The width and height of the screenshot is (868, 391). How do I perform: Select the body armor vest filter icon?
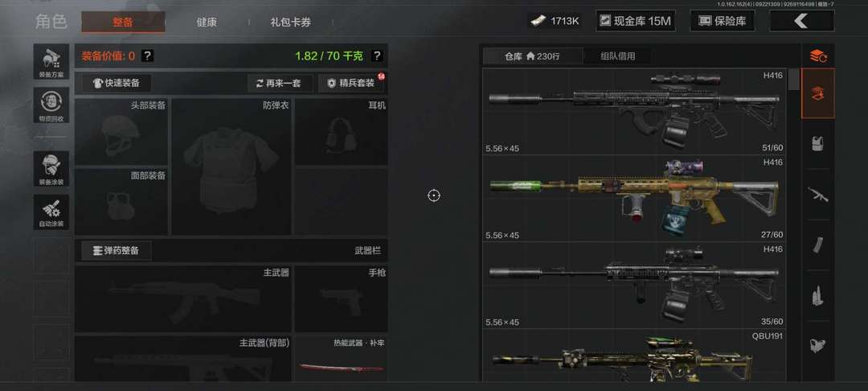tap(817, 143)
